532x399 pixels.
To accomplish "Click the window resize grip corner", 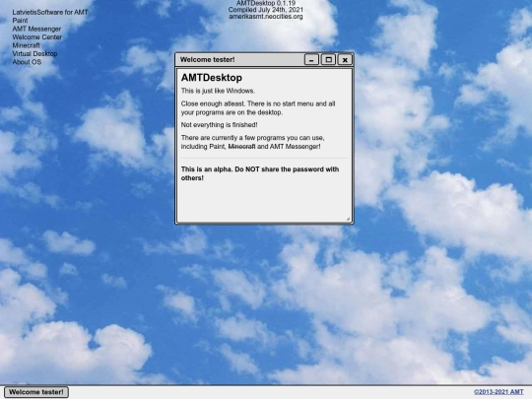I will [x=348, y=219].
